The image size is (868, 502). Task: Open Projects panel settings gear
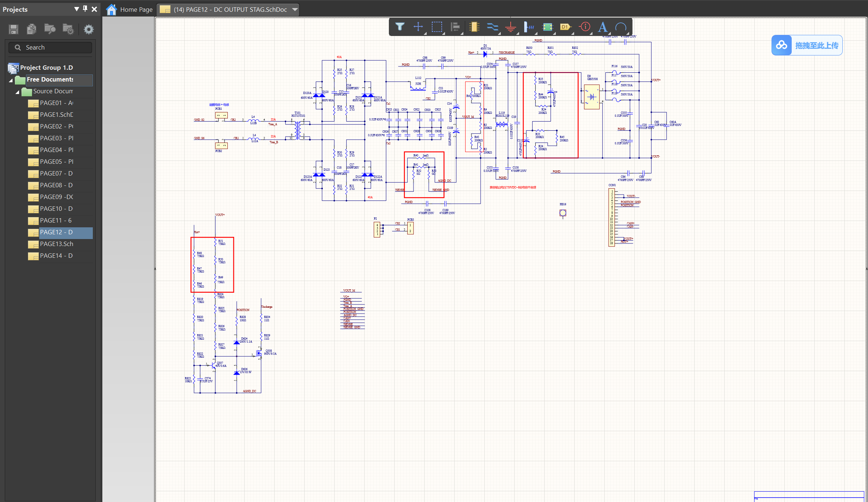(x=88, y=29)
